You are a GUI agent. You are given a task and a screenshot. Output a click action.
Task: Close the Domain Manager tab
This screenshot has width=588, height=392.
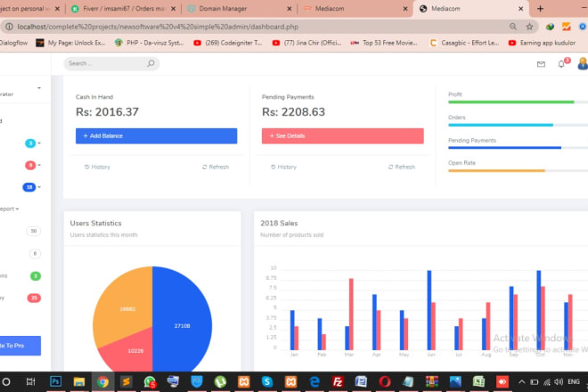tap(290, 9)
